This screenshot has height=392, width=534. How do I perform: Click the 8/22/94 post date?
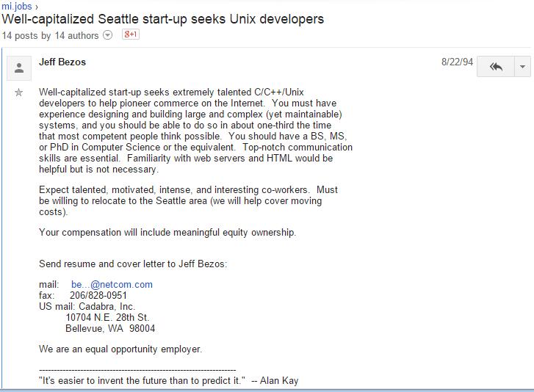pos(455,62)
